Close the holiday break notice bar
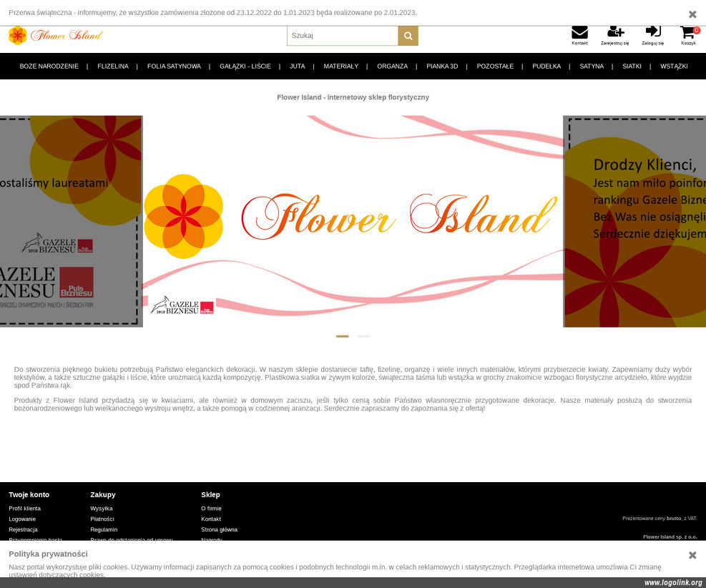This screenshot has height=588, width=706. (692, 14)
